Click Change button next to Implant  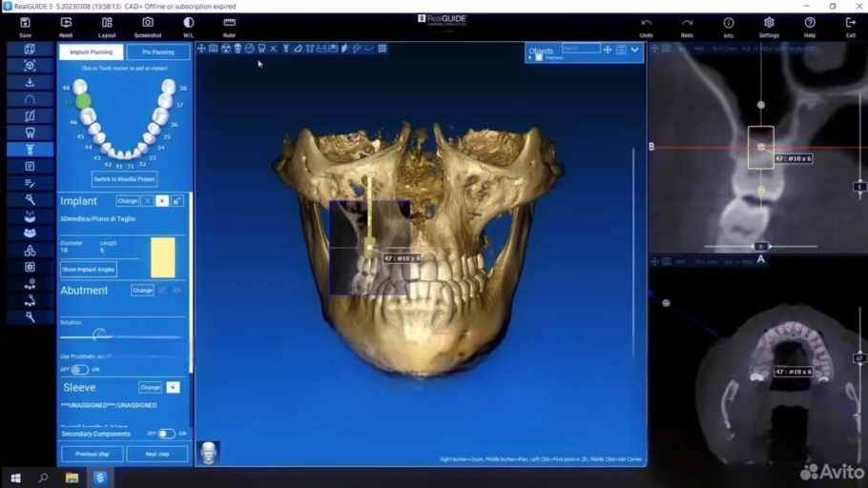pyautogui.click(x=127, y=201)
